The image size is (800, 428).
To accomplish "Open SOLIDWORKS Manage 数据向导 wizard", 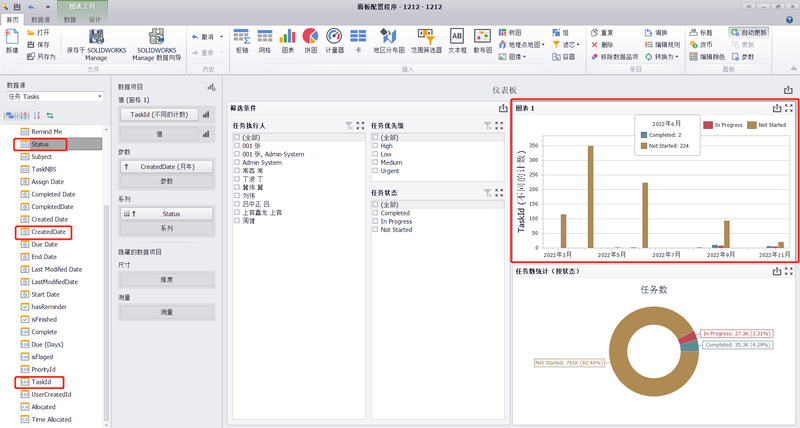I will [x=157, y=44].
